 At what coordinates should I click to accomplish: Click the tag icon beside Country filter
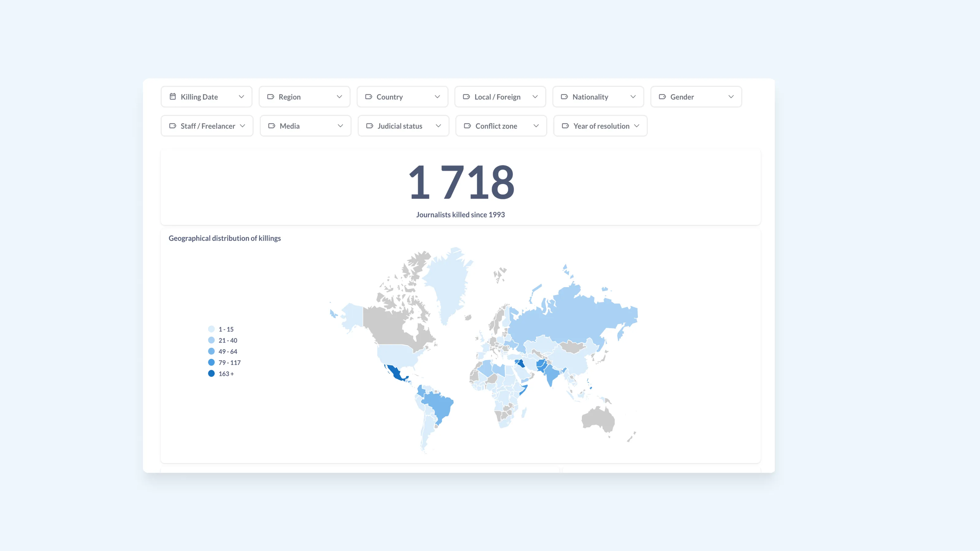(x=369, y=97)
